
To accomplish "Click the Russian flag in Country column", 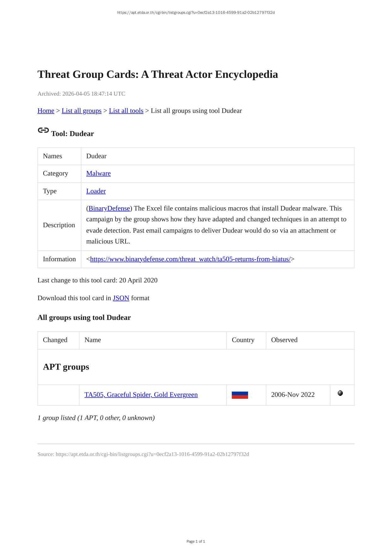I will pos(240,395).
